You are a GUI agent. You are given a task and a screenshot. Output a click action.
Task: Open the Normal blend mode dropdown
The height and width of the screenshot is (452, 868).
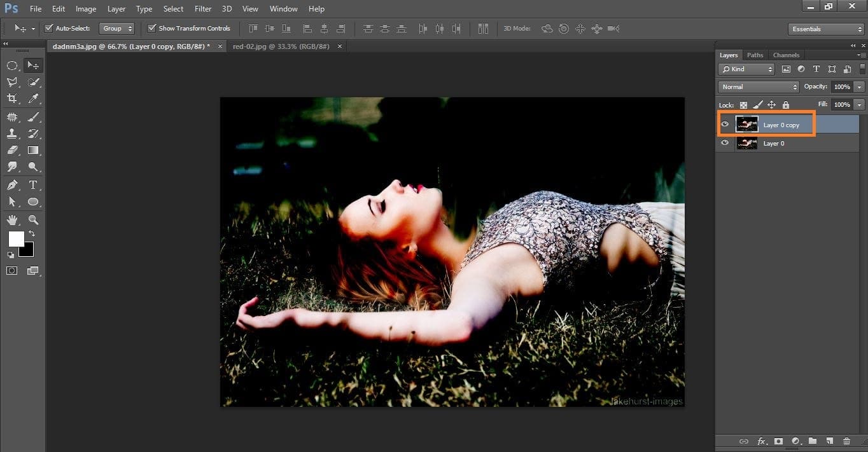(x=759, y=87)
